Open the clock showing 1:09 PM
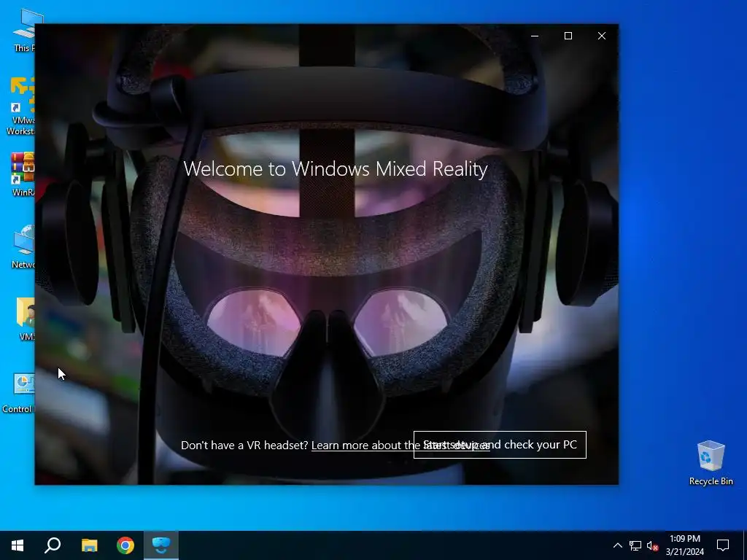Viewport: 747px width, 560px height. coord(684,545)
